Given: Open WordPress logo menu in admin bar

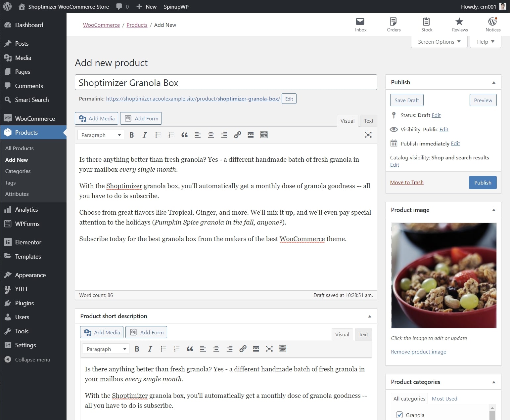Looking at the screenshot, I should [x=7, y=7].
